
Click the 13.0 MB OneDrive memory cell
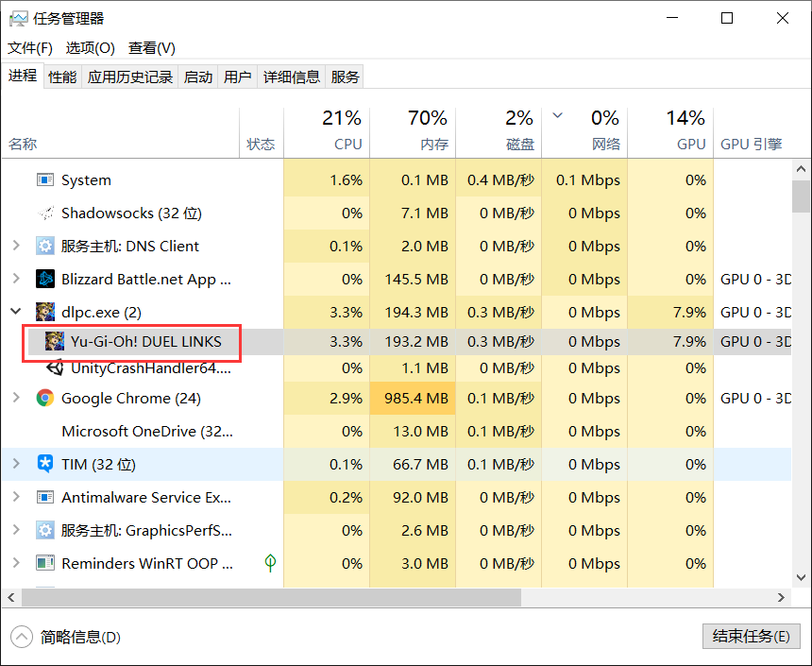(413, 431)
